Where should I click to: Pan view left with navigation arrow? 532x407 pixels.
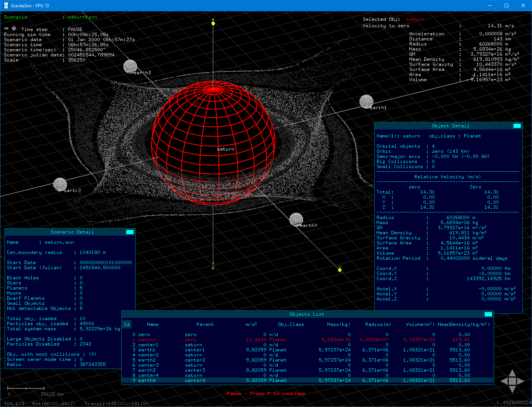click(504, 381)
